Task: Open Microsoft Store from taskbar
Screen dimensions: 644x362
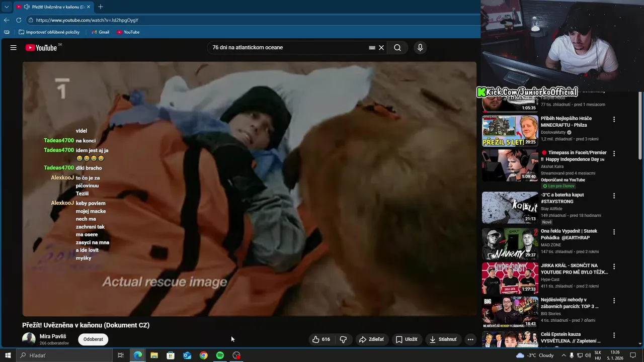Action: coord(171,355)
